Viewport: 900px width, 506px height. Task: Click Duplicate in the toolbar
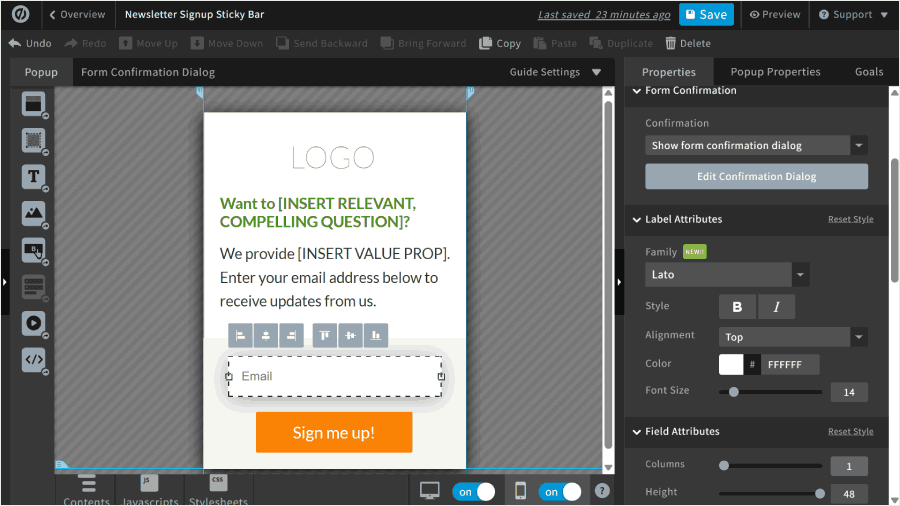(x=621, y=44)
